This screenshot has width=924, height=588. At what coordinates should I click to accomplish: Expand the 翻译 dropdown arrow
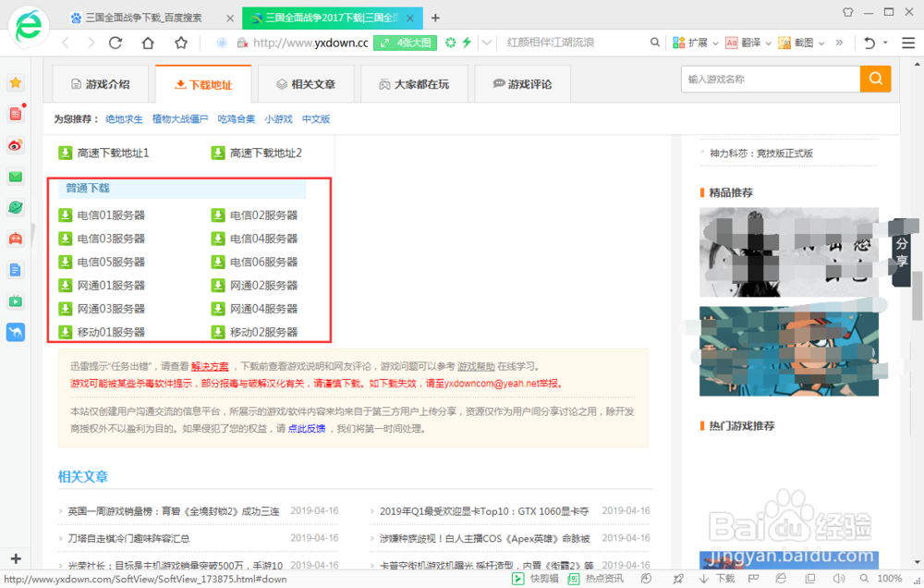pos(768,42)
